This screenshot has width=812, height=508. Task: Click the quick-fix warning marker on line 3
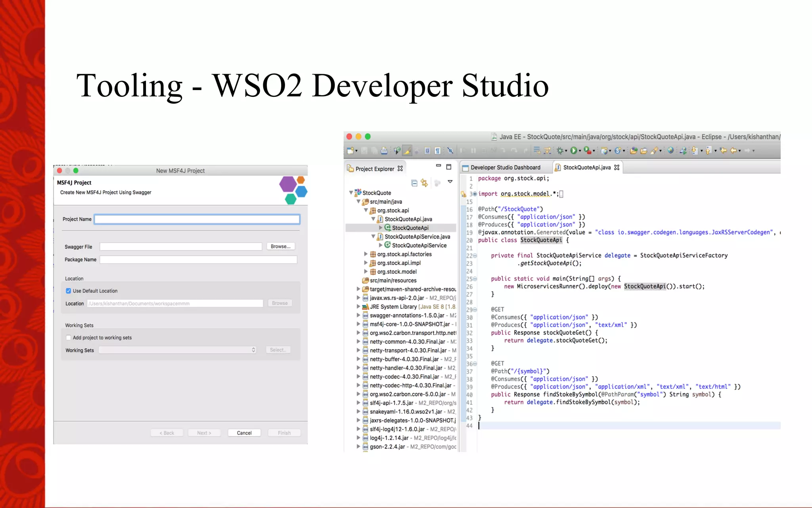(x=463, y=194)
